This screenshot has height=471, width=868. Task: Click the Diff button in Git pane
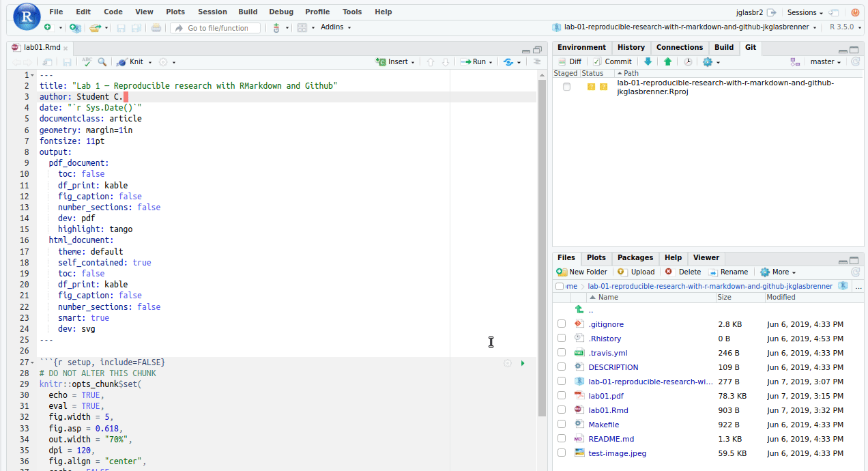570,61
